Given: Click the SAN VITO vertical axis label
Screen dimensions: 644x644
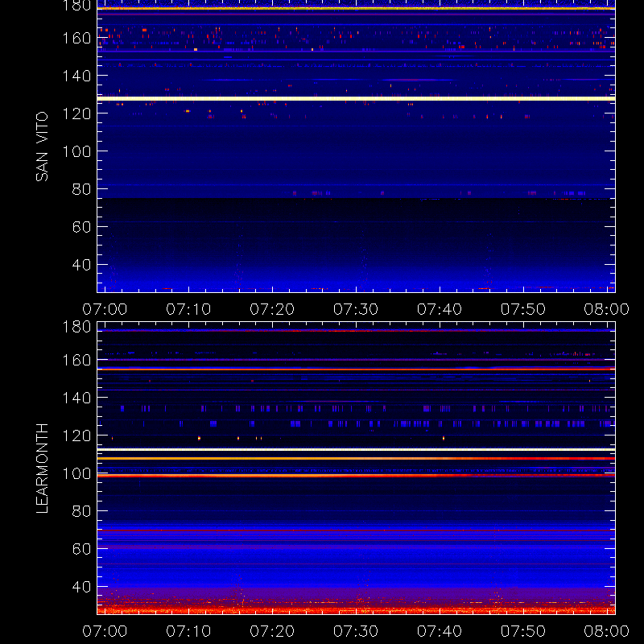Looking at the screenshot, I should pyautogui.click(x=42, y=147).
